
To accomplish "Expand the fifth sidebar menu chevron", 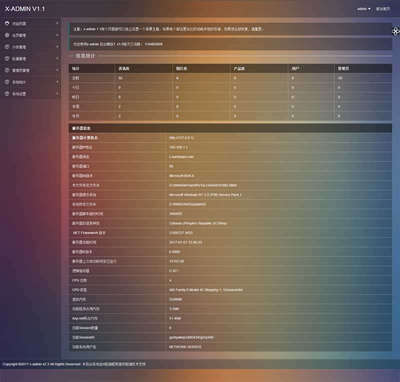I will click(x=57, y=70).
